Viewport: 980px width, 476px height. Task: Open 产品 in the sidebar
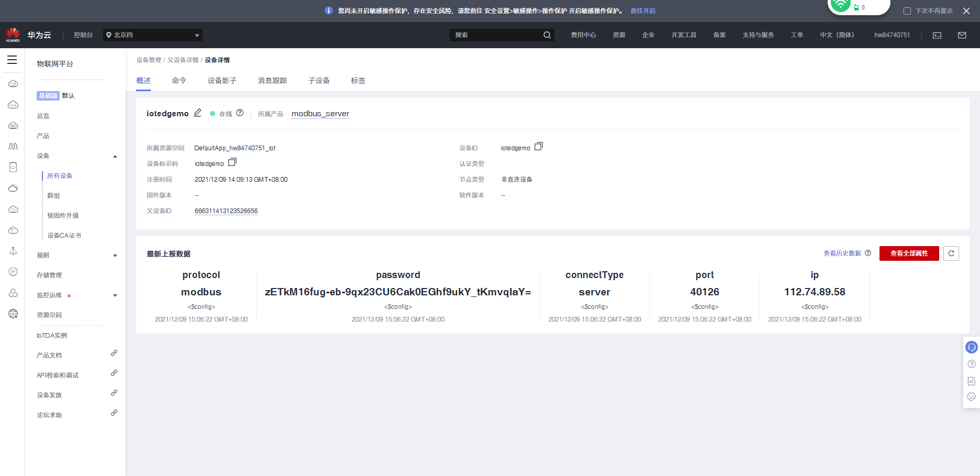tap(43, 136)
